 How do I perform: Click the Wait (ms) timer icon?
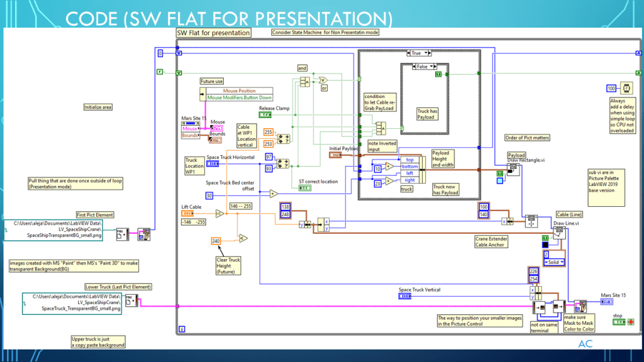click(x=627, y=89)
